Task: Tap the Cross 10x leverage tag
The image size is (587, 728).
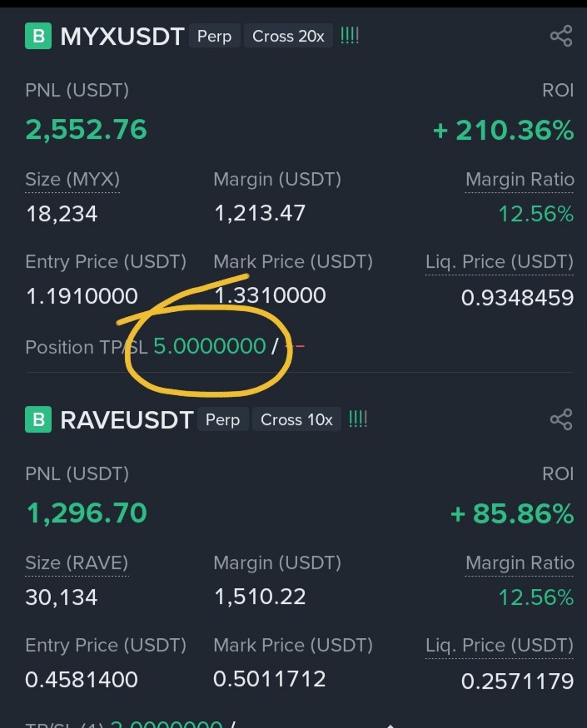Action: (296, 419)
